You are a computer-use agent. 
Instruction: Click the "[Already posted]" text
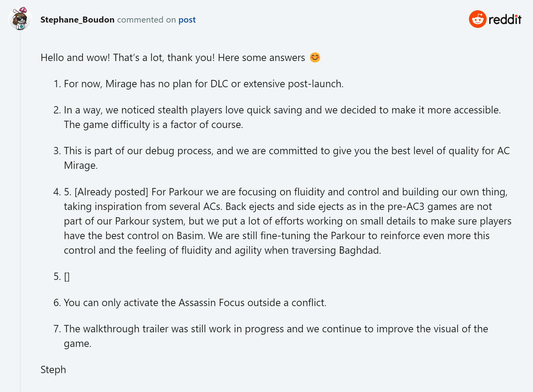111,192
